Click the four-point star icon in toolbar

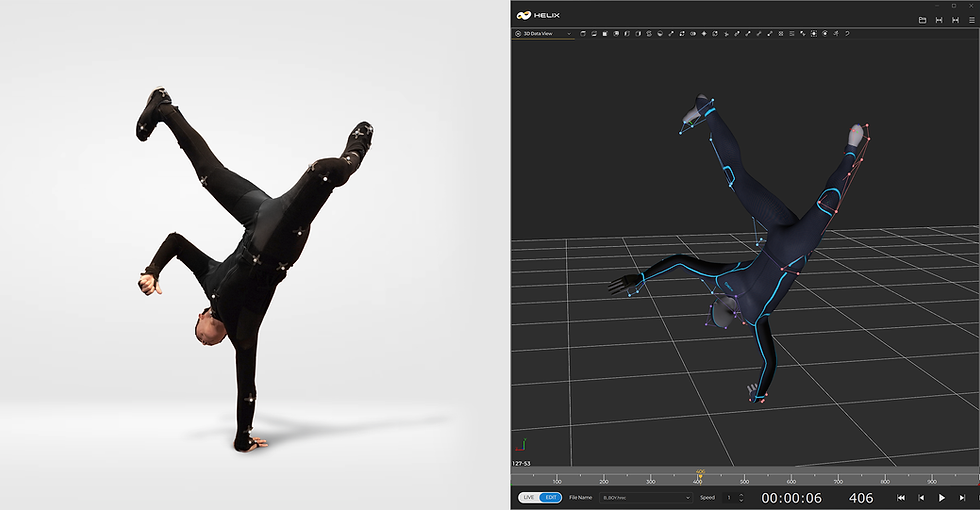click(704, 34)
